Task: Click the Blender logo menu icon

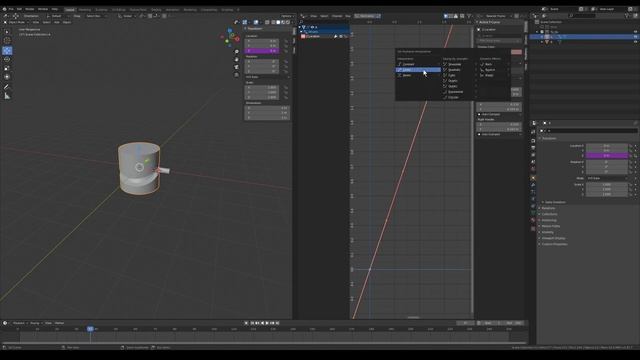Action: (4, 9)
